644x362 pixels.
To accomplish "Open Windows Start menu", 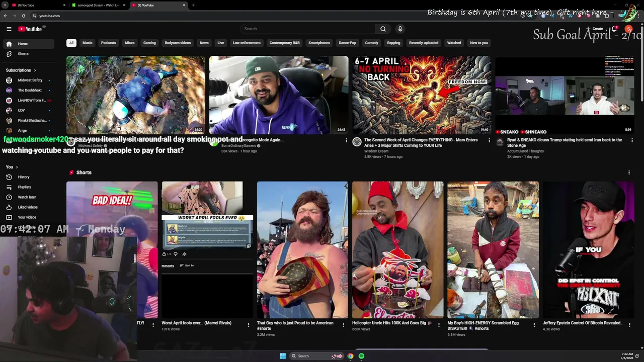I will (x=283, y=356).
